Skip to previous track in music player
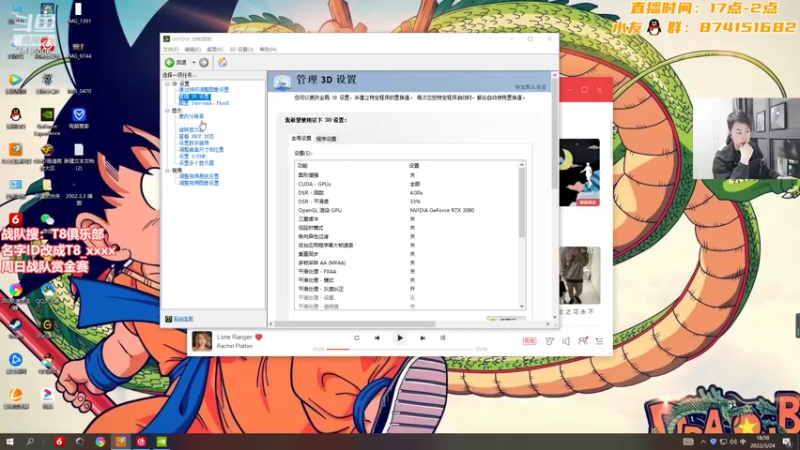The width and height of the screenshot is (800, 450). coord(377,338)
